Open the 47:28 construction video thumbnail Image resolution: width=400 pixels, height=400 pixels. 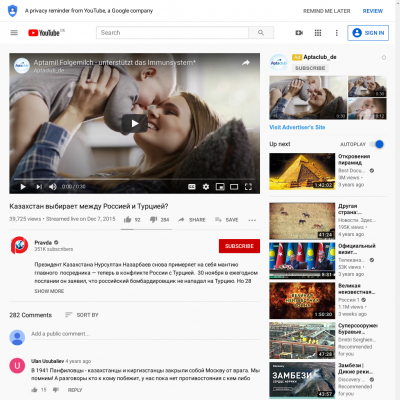click(x=302, y=341)
